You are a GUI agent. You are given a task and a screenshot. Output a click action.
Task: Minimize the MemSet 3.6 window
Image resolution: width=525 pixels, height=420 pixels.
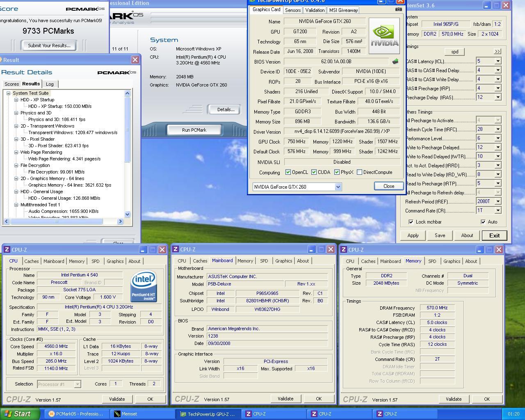(486, 5)
